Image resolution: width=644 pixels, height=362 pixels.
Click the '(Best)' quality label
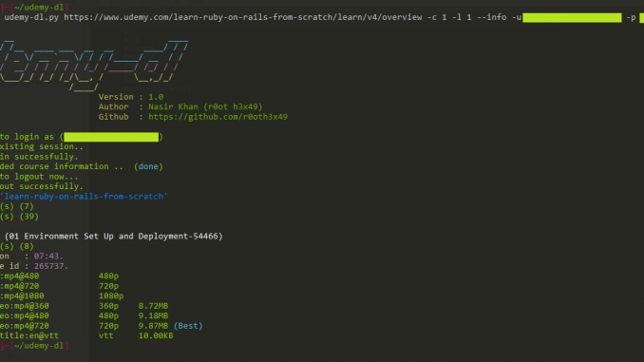pyautogui.click(x=188, y=326)
